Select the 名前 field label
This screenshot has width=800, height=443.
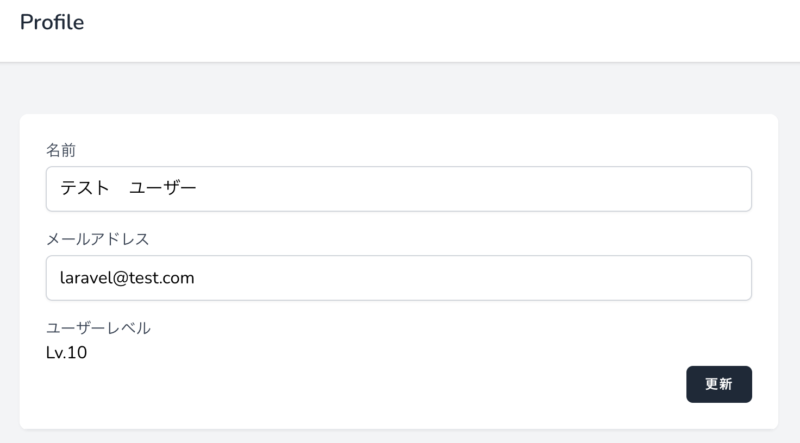61,150
